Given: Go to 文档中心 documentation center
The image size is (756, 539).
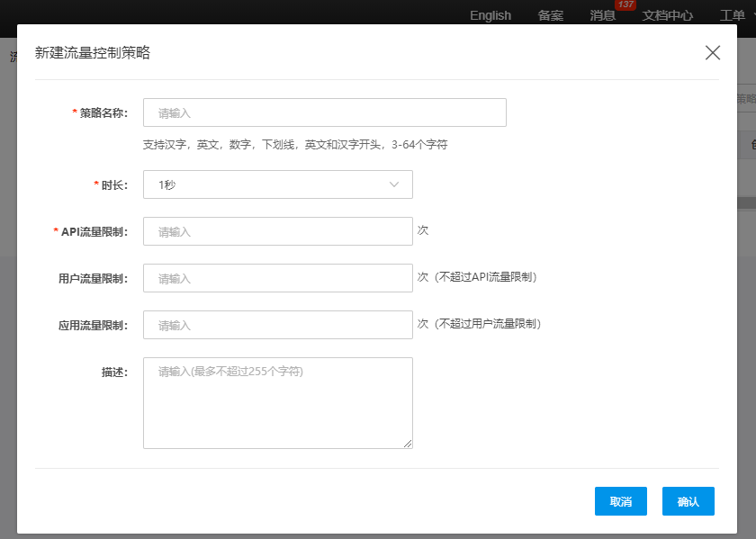Looking at the screenshot, I should [x=667, y=15].
